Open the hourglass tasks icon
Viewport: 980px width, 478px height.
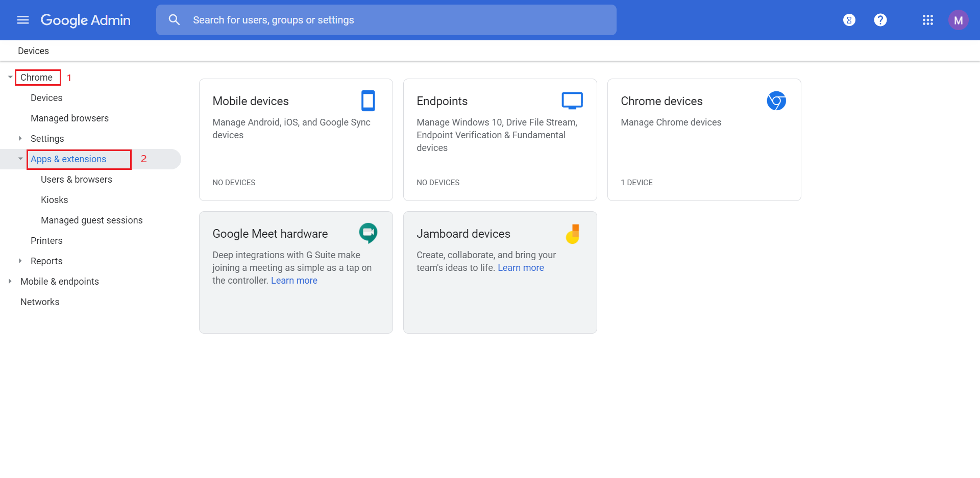(x=849, y=20)
